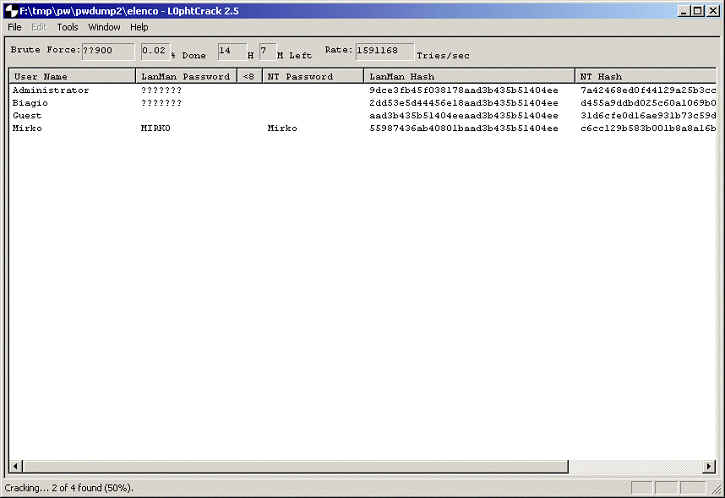Click the greyed-out Edit menu

(39, 27)
